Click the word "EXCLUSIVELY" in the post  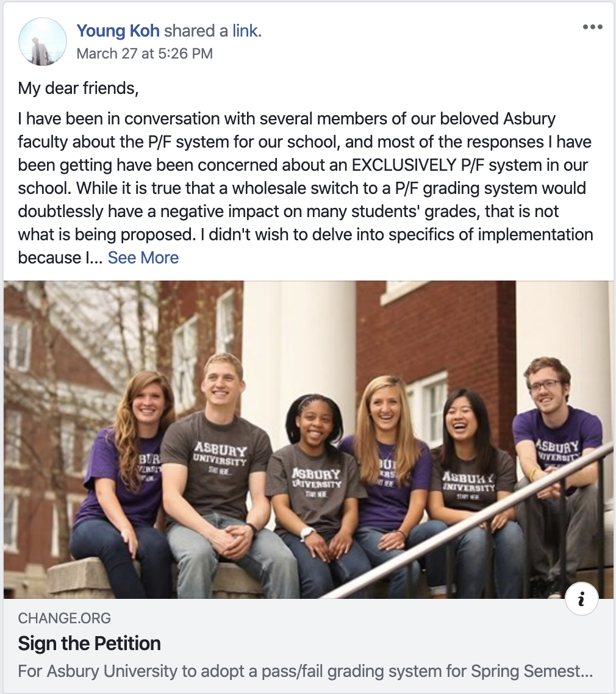coord(418,165)
